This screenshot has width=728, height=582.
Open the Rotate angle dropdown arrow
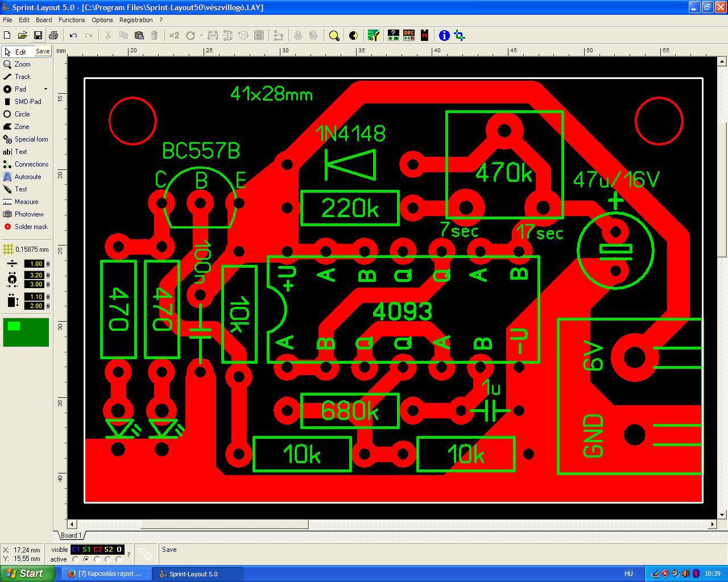(x=201, y=35)
